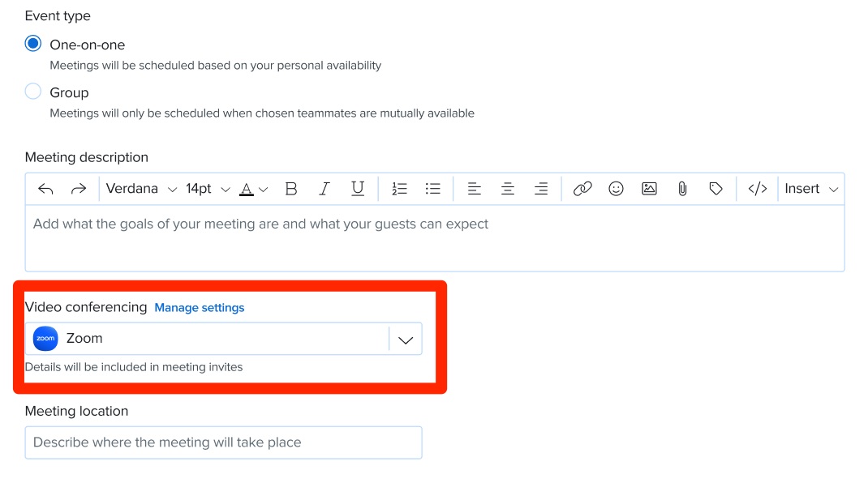Screen dimensions: 868x483
Task: Insert a hyperlink with the link icon
Action: click(x=582, y=189)
